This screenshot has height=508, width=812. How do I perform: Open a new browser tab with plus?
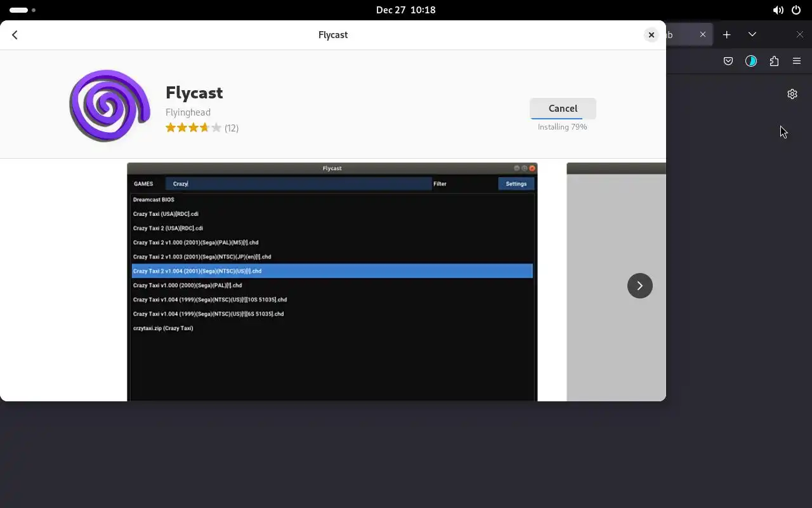tap(727, 34)
